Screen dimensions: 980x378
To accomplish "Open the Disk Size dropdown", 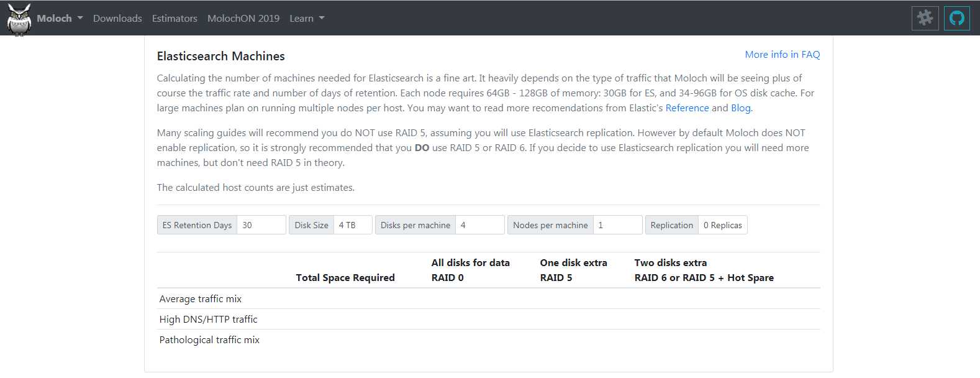I will (353, 225).
